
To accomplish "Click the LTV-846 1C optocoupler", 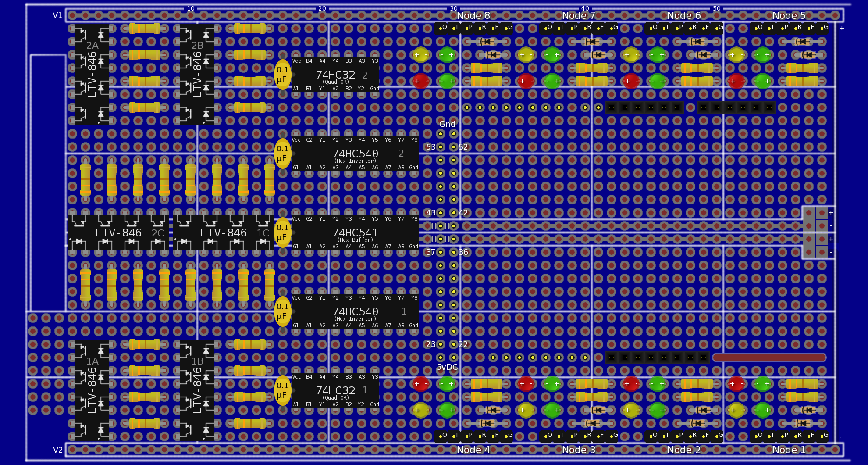I will click(x=224, y=232).
